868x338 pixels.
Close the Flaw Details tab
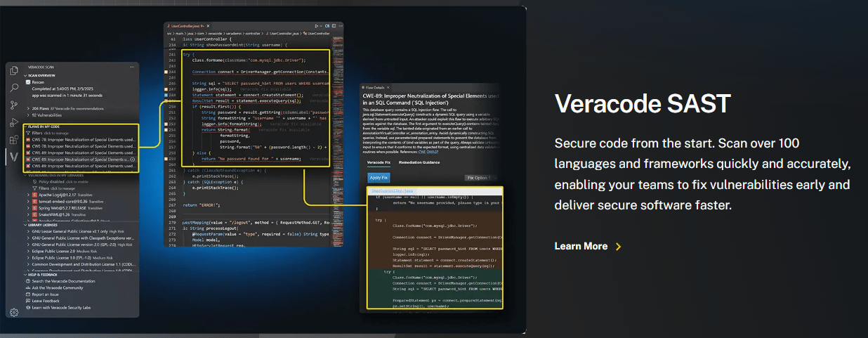pos(388,87)
